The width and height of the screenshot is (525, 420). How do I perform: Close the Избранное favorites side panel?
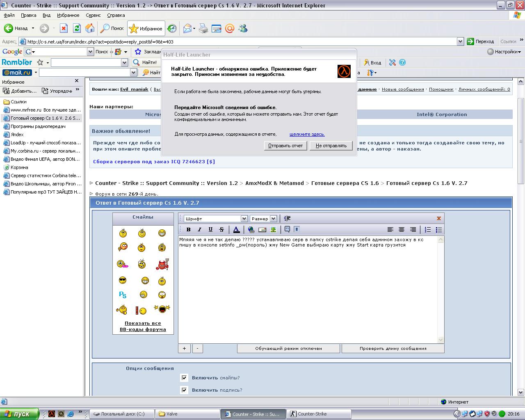coord(77,81)
